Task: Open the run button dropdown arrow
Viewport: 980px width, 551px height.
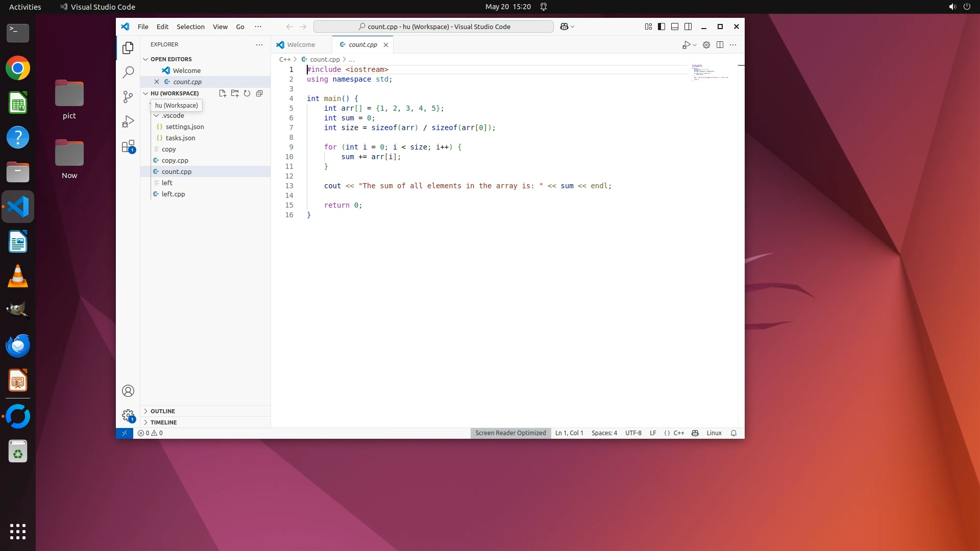Action: (695, 45)
